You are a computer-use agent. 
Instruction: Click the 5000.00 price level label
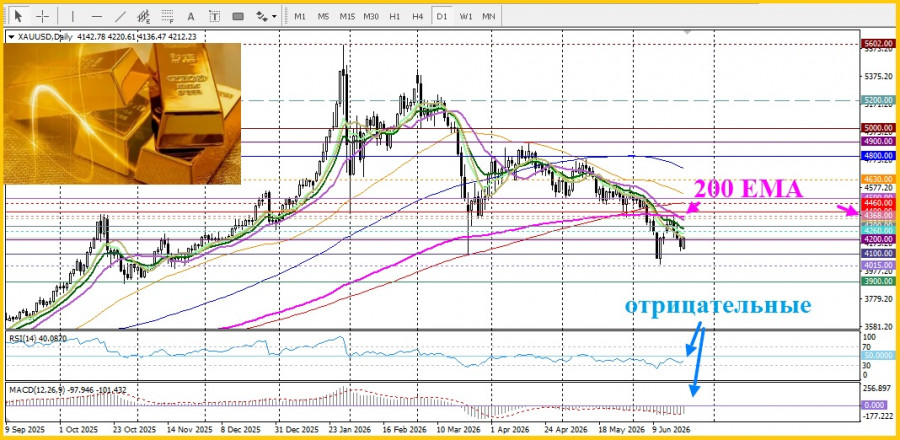[x=879, y=128]
